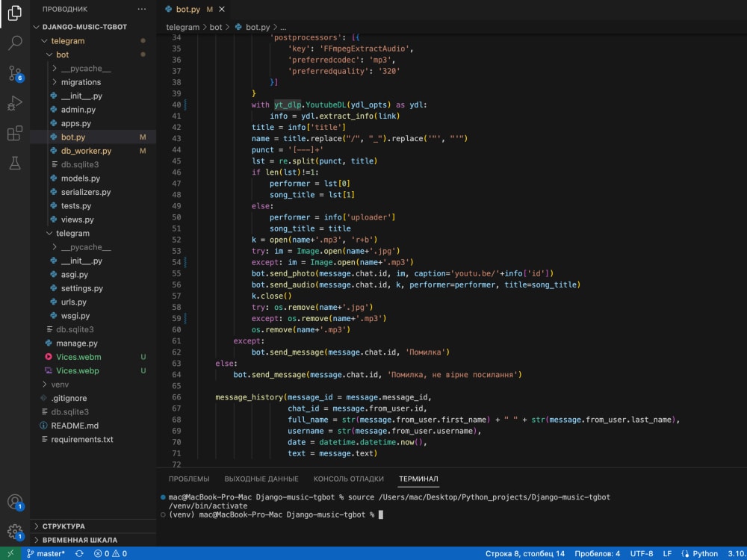This screenshot has width=747, height=560.
Task: Open the Testing view with the flask icon
Action: point(13,163)
